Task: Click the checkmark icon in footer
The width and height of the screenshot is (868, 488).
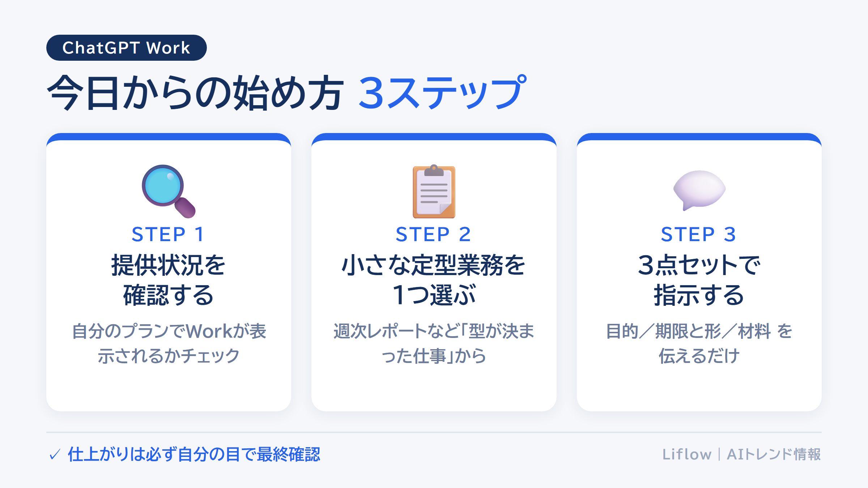Action: pyautogui.click(x=55, y=454)
